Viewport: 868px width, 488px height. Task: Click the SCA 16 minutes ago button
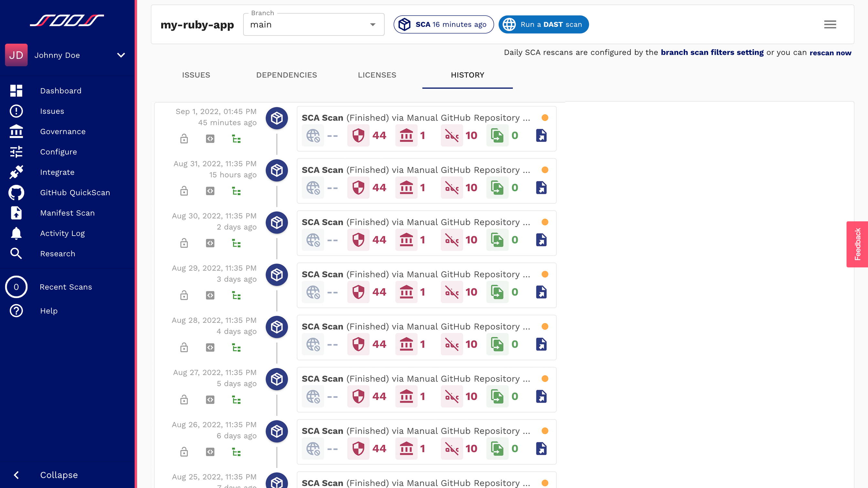(x=443, y=25)
